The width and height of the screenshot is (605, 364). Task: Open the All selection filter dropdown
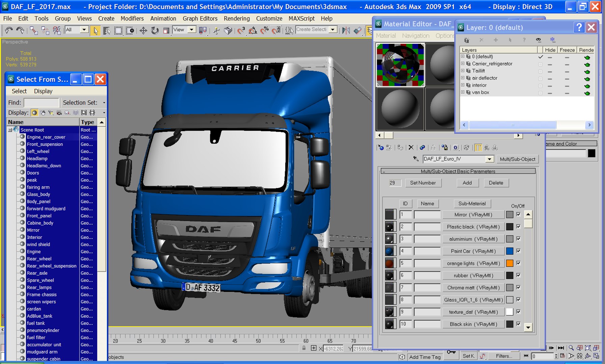[84, 30]
